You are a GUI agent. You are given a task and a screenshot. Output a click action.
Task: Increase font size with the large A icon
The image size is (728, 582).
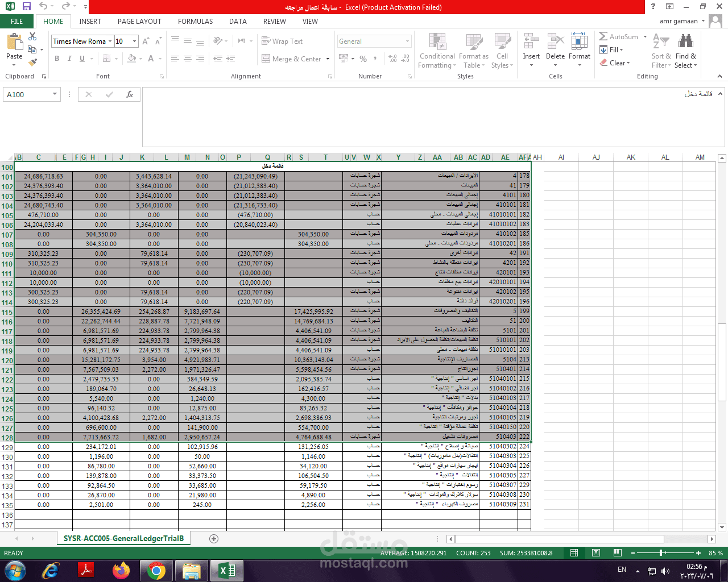(x=146, y=41)
